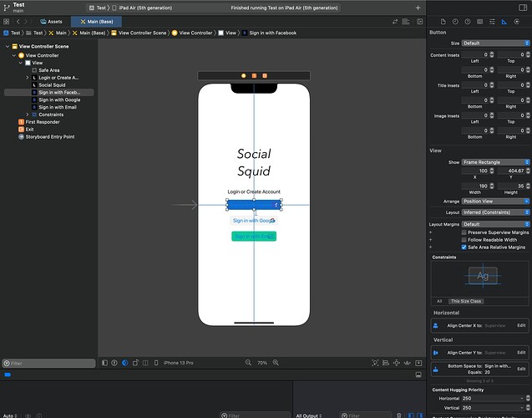532x418 pixels.
Task: Click the code review arrows icon
Action: pyautogui.click(x=395, y=22)
